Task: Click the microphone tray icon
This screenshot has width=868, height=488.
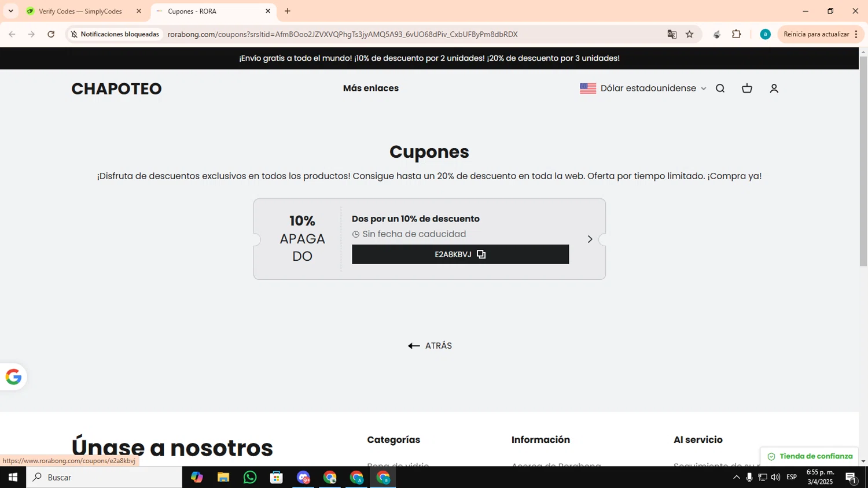Action: [x=749, y=477]
